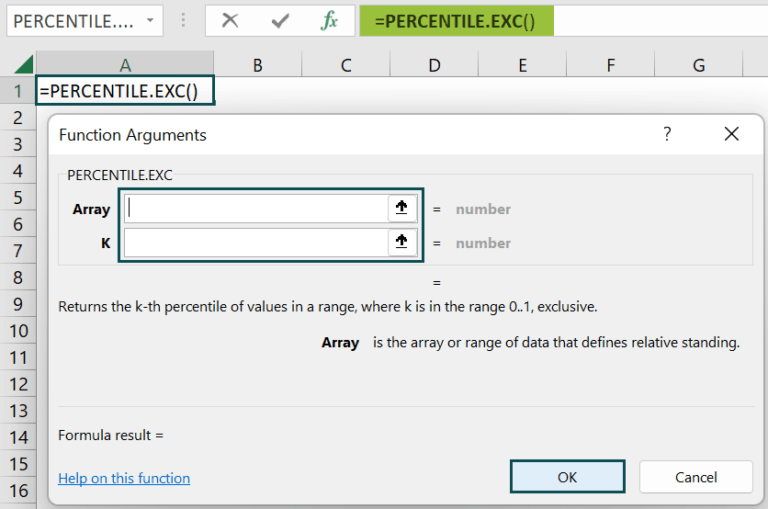This screenshot has height=509, width=768.
Task: Select row 3 header
Action: pos(18,144)
